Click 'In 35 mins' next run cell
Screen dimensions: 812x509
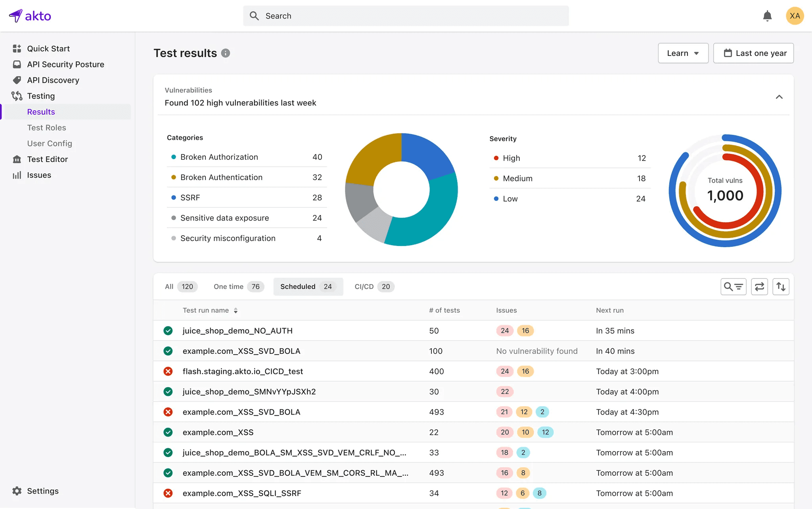[x=615, y=330]
